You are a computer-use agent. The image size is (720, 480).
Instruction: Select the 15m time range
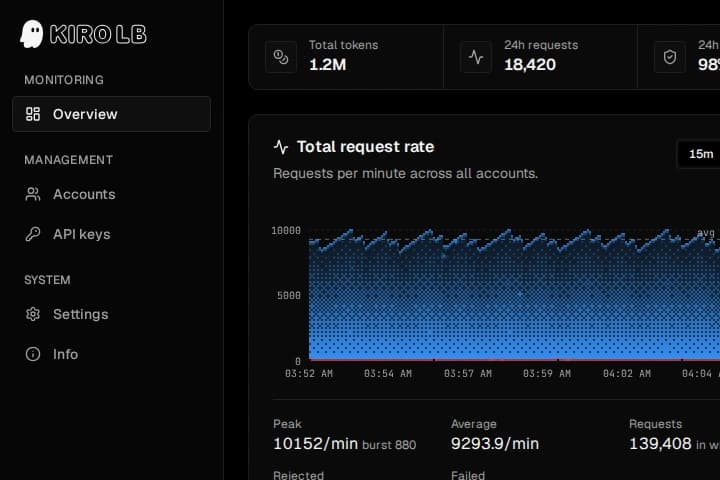(701, 154)
